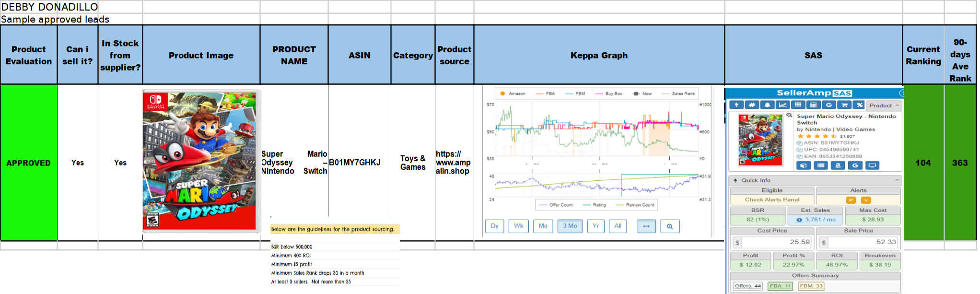Click the shopping cart icon in SellerAmp toolbar
Viewport: 980px width, 294px height.
(844, 105)
